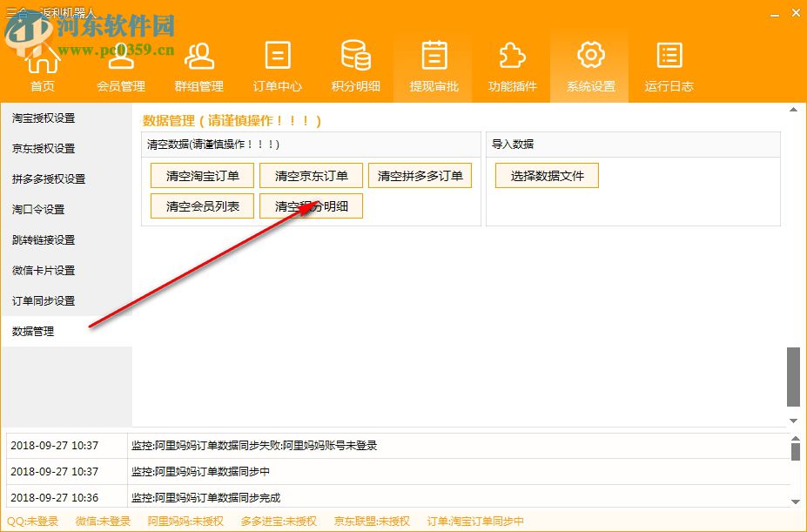Open the 运行日志 run log panel
The width and height of the screenshot is (807, 532).
668,61
